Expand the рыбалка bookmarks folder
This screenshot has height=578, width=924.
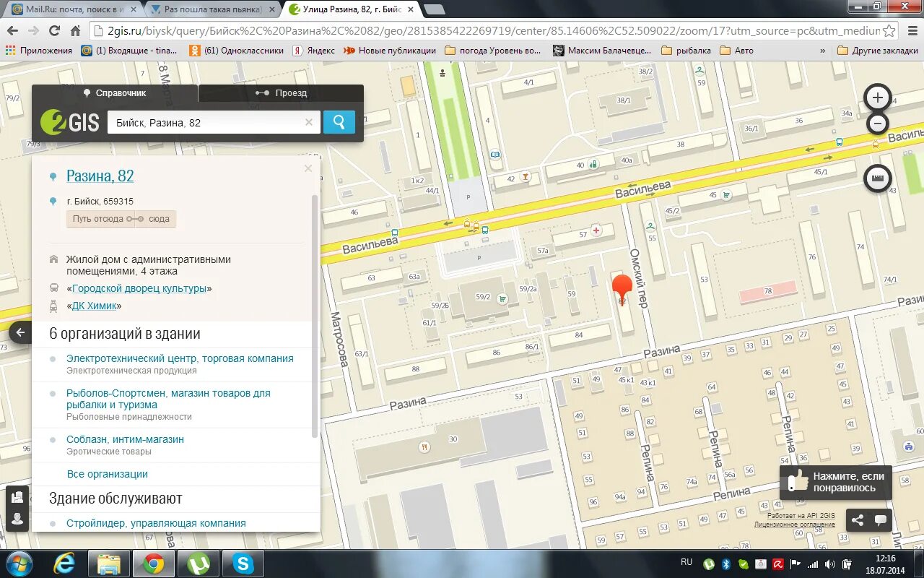687,51
